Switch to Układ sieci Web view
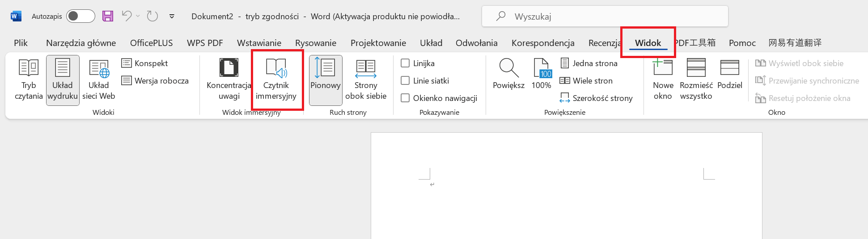The image size is (868, 239). (99, 80)
